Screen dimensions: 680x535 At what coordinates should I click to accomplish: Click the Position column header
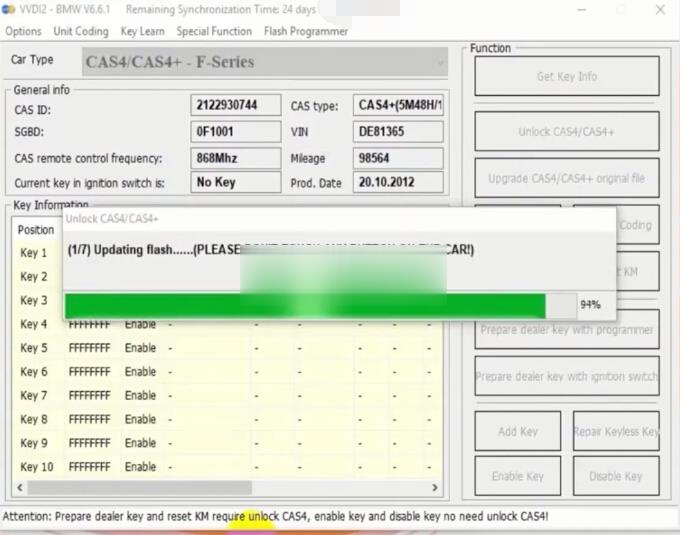(x=36, y=230)
